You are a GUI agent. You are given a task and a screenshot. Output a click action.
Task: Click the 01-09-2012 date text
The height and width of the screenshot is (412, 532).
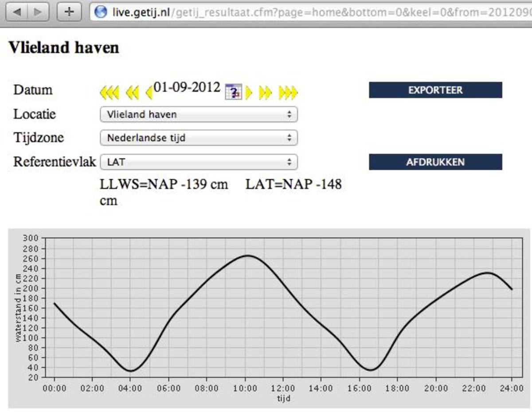tap(187, 87)
